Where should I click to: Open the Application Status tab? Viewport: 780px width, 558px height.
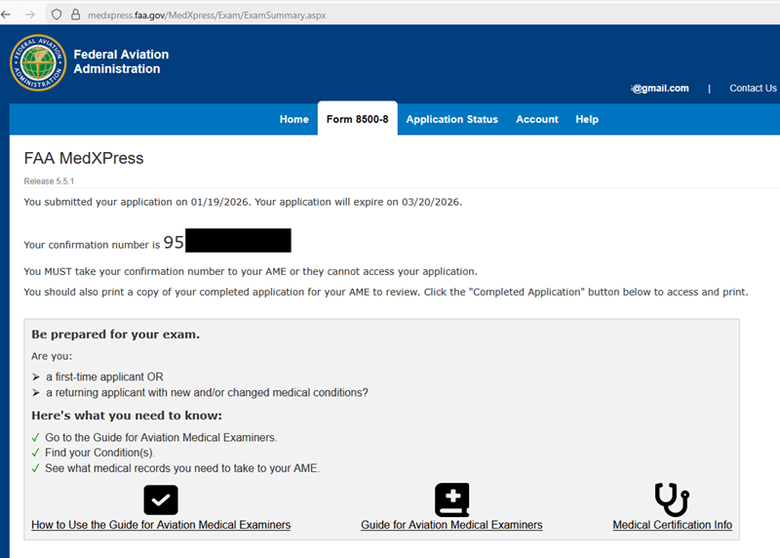click(452, 119)
